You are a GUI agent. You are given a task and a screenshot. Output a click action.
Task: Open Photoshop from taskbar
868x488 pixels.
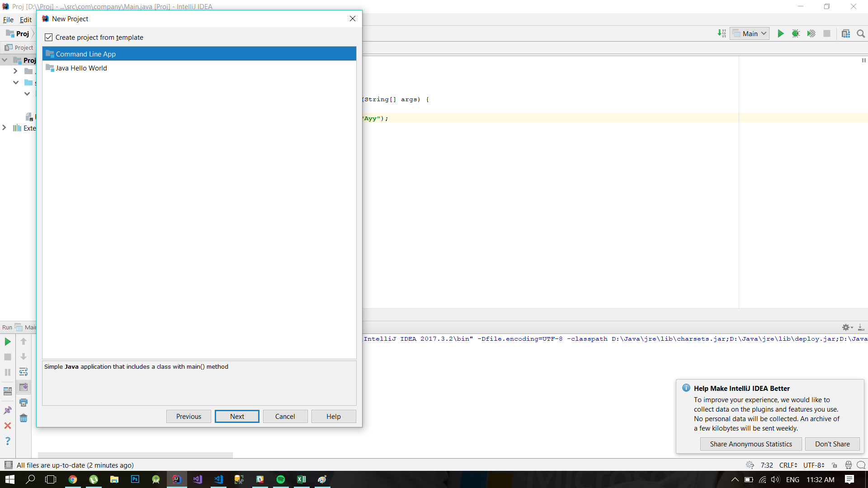pyautogui.click(x=135, y=479)
